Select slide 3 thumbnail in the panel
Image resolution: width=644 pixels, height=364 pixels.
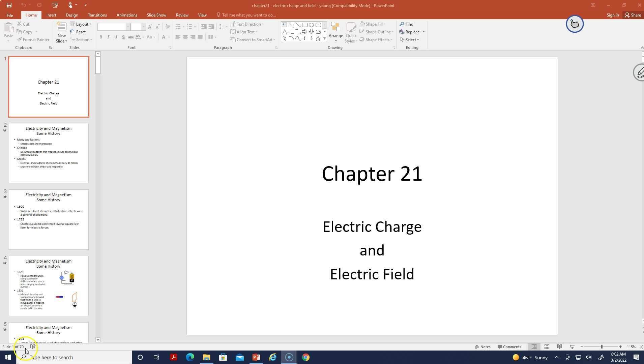point(48,219)
